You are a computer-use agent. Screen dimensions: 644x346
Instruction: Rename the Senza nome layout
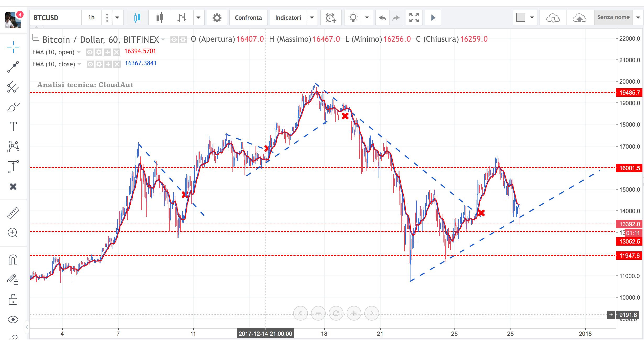pyautogui.click(x=613, y=17)
